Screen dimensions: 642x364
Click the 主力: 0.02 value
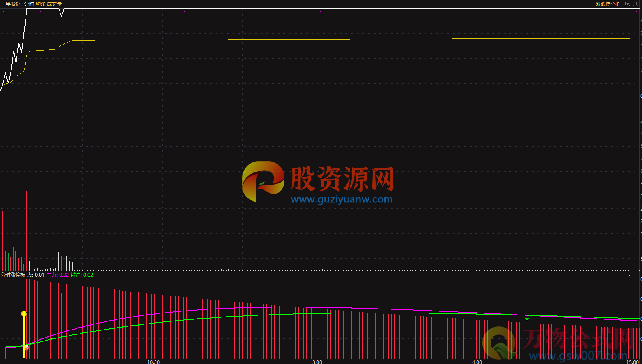point(58,275)
